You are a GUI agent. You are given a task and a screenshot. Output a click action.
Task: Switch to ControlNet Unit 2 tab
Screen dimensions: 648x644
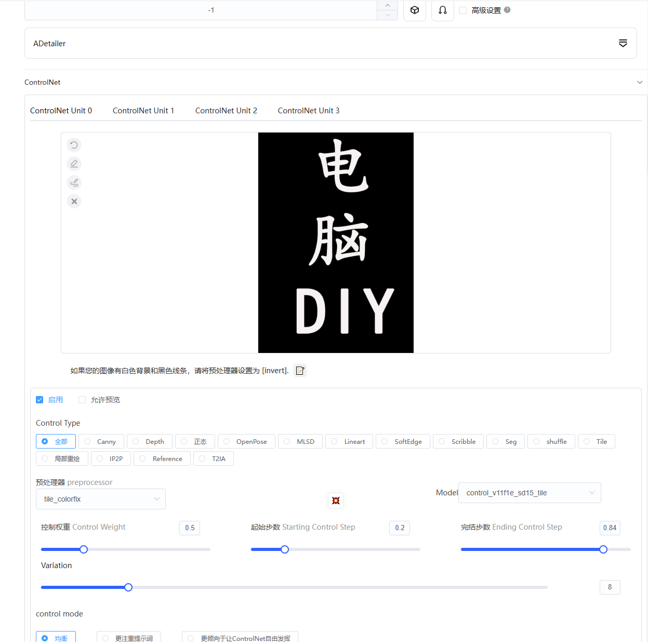(x=226, y=111)
